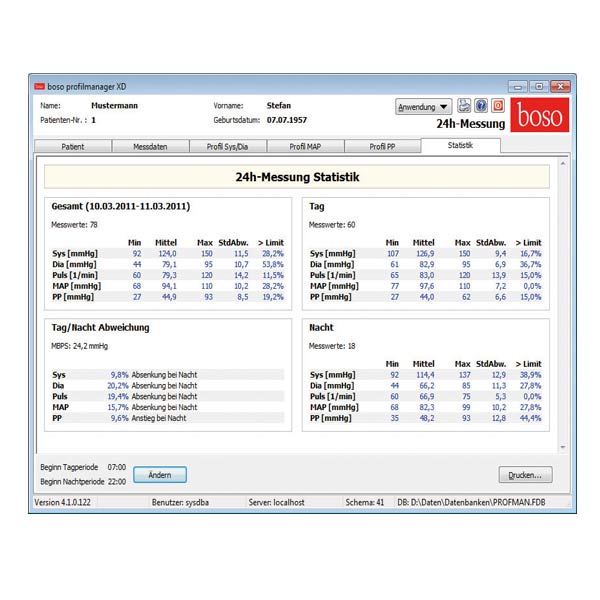Screen dimensions: 600x600
Task: Click the Tag/Nacht Abweichung heading
Action: pyautogui.click(x=100, y=328)
